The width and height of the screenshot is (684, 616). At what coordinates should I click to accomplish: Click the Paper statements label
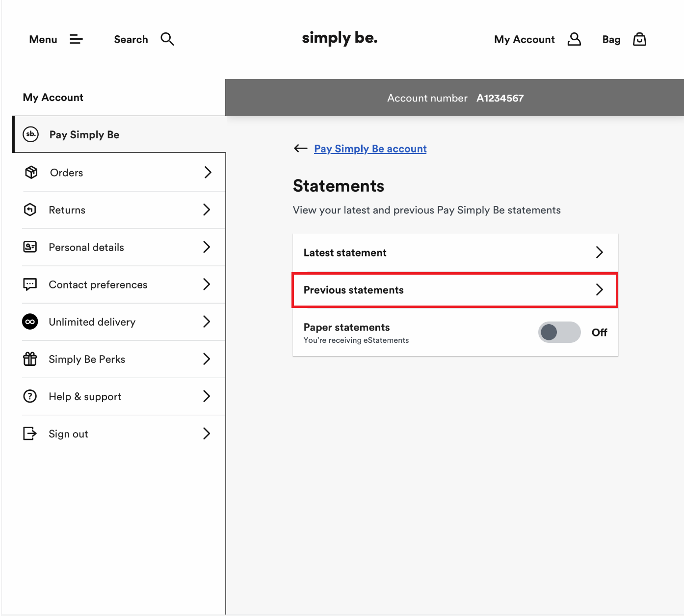click(346, 327)
